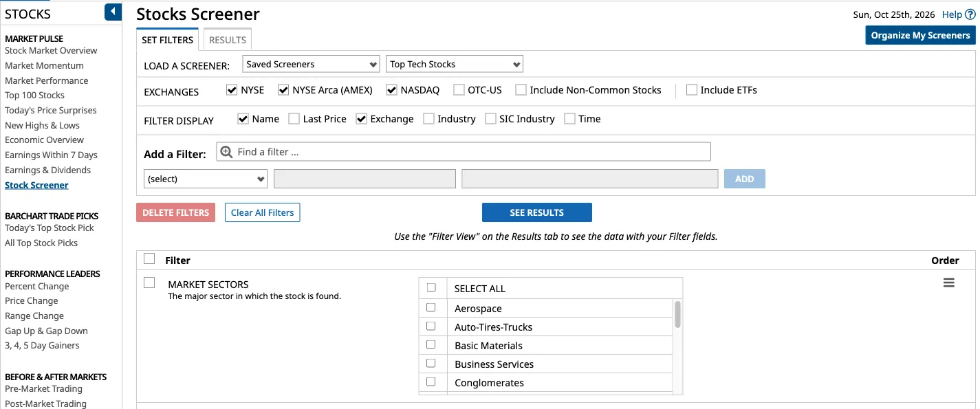Open 3, 4, 5 Day Gainers link
This screenshot has width=980, height=409.
point(42,345)
